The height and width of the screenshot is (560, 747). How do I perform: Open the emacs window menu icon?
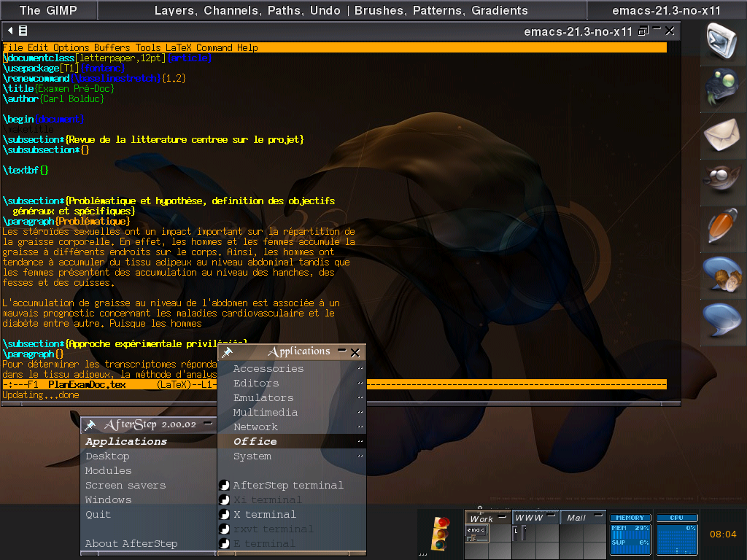[x=23, y=31]
